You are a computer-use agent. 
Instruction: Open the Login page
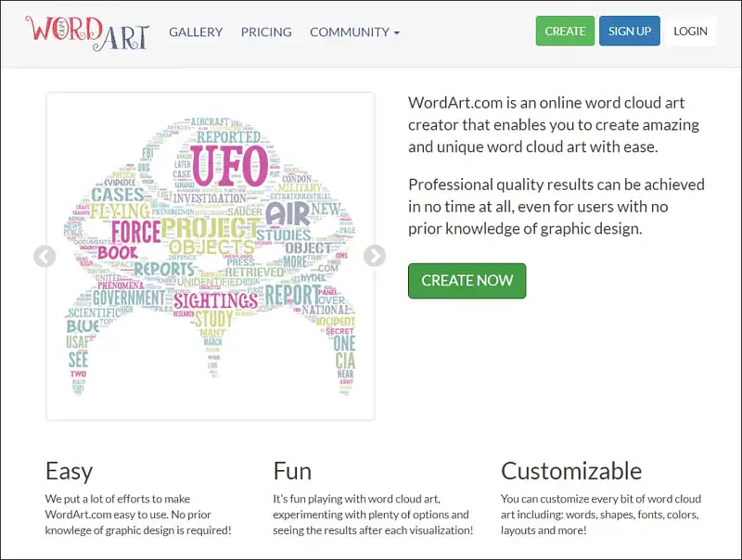click(x=690, y=32)
